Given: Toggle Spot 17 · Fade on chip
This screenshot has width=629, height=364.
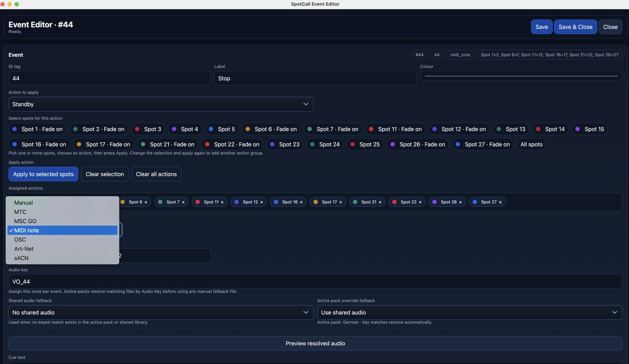Looking at the screenshot, I should [x=103, y=144].
